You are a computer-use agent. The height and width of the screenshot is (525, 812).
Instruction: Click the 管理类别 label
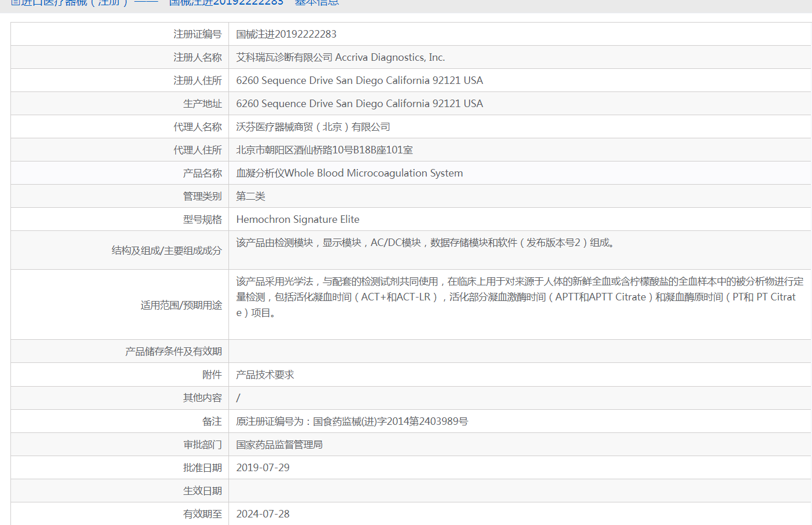coord(202,196)
